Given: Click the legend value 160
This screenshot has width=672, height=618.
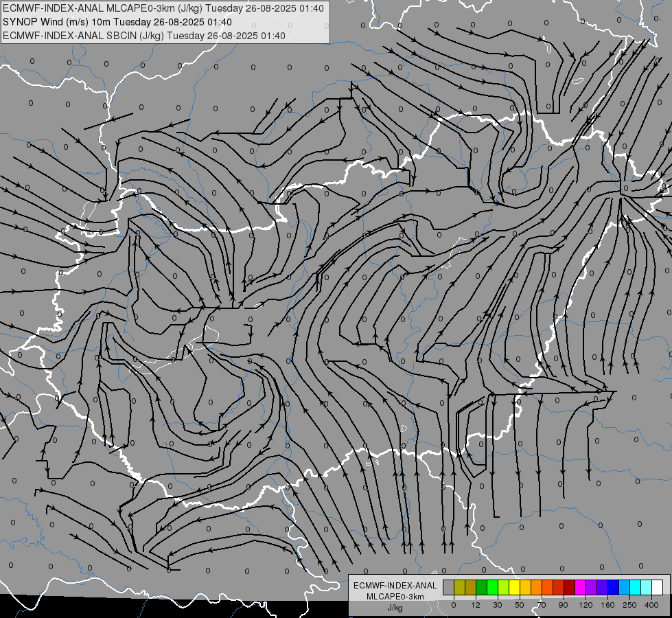Looking at the screenshot, I should 607,605.
